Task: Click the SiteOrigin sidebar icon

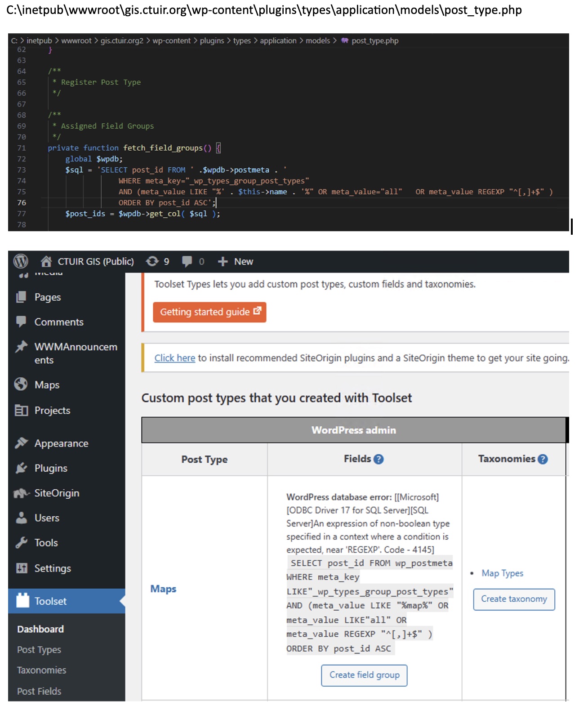Action: tap(22, 493)
